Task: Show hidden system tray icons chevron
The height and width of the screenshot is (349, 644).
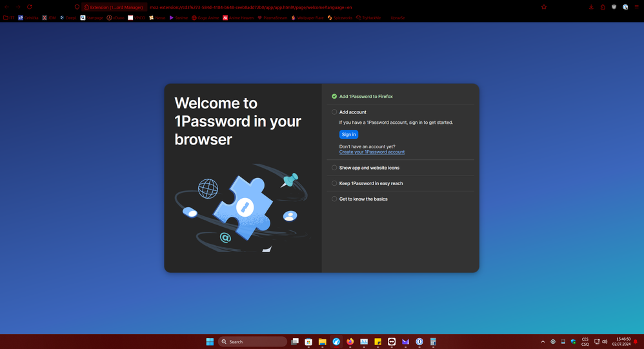Action: [x=543, y=342]
